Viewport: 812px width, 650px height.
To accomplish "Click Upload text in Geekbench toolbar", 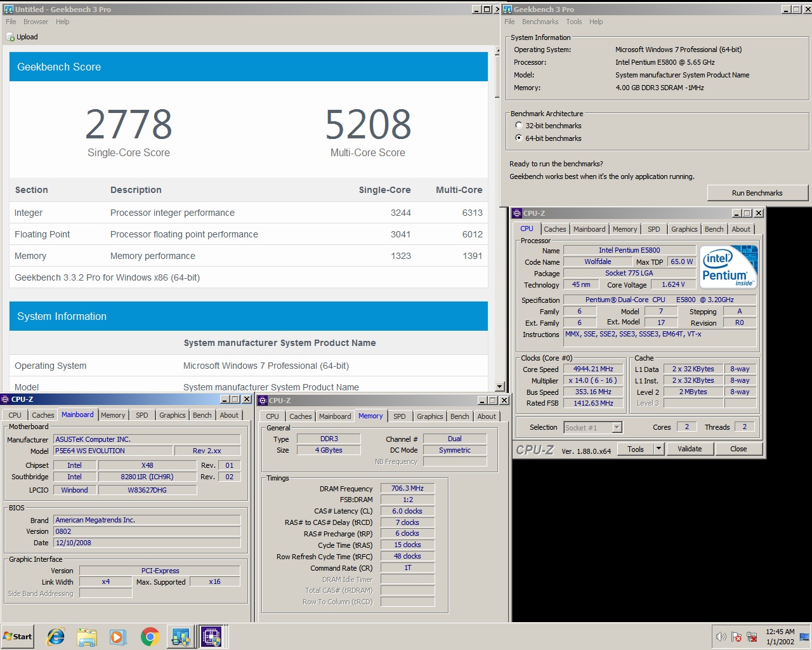I will 27,37.
